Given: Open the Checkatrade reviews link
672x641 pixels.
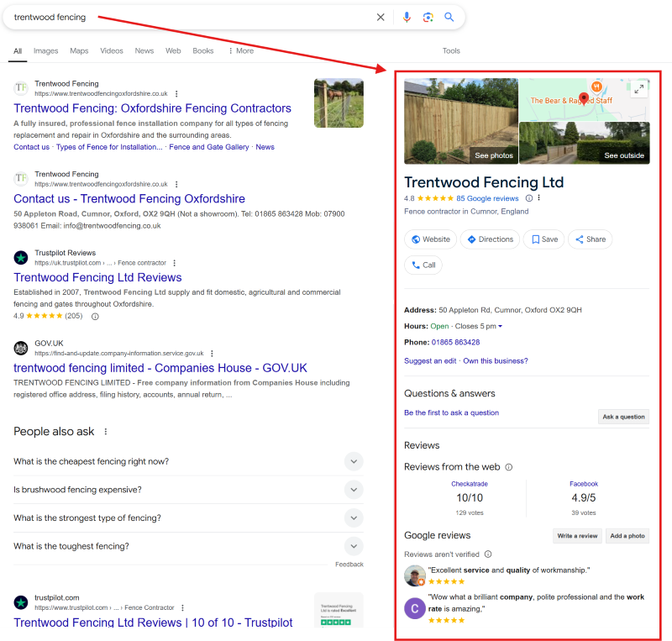Looking at the screenshot, I should (470, 484).
